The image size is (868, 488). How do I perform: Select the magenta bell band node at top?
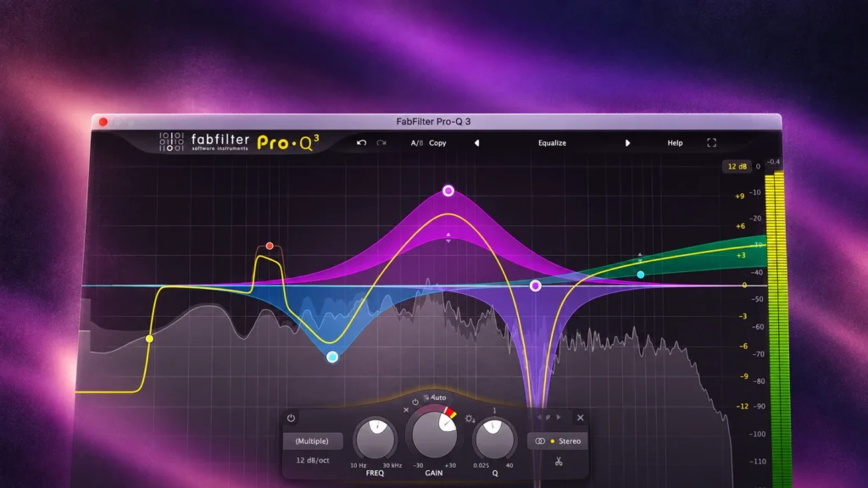pos(448,191)
